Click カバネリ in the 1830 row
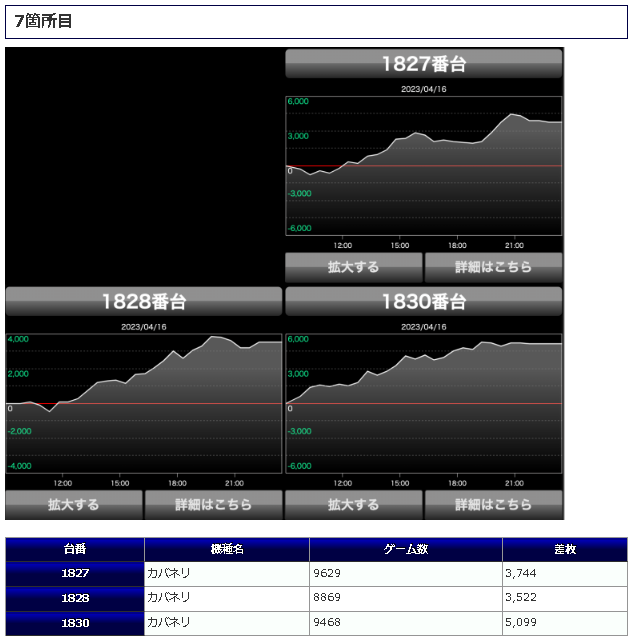 click(x=168, y=622)
